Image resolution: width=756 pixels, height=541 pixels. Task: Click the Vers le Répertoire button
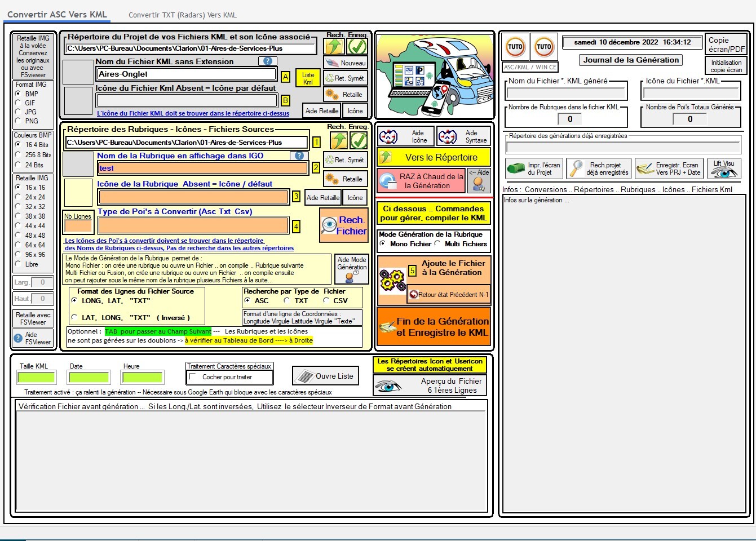(x=434, y=157)
